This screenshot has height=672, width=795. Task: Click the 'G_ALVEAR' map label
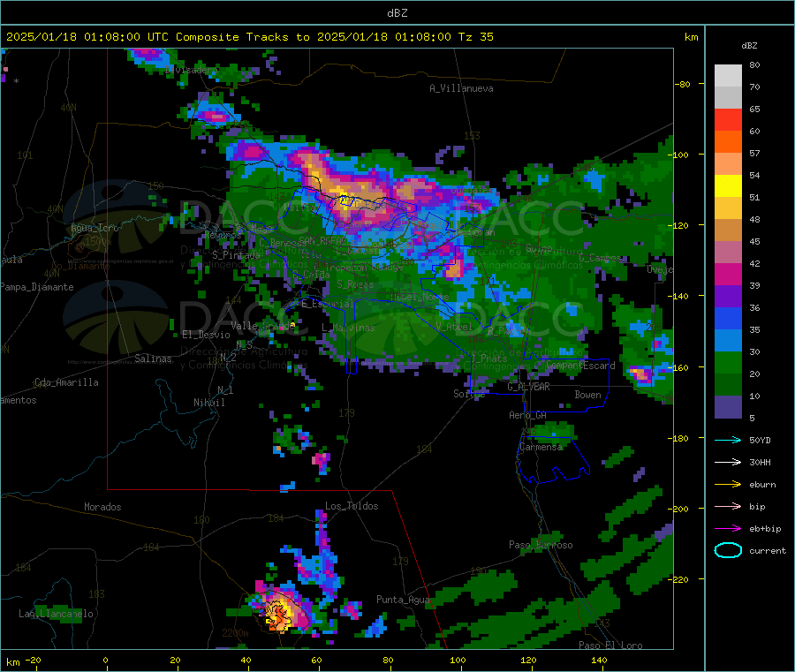[528, 387]
